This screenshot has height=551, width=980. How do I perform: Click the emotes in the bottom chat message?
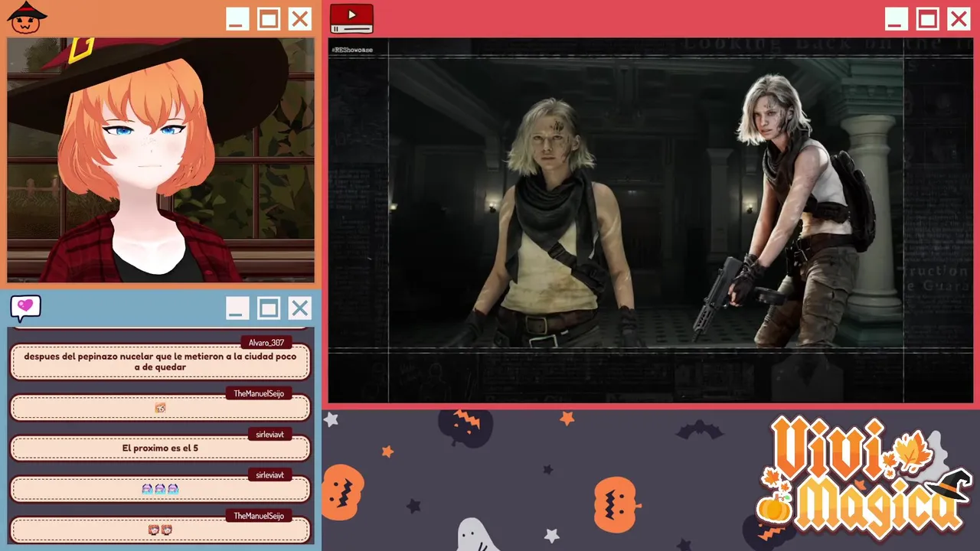tap(160, 530)
